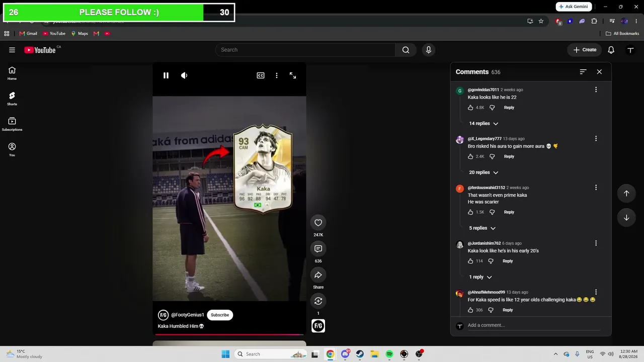The width and height of the screenshot is (644, 362).
Task: Like @ferdouswahid3152's comment
Action: tap(470, 212)
